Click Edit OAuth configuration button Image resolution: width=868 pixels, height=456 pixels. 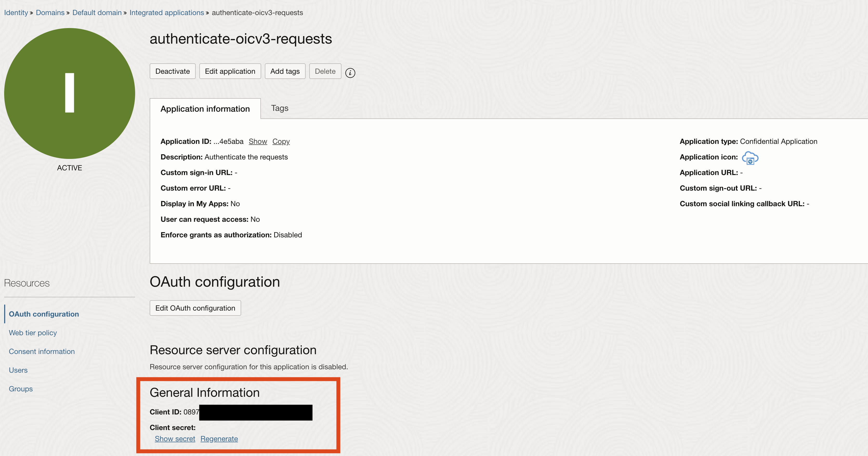coord(195,308)
